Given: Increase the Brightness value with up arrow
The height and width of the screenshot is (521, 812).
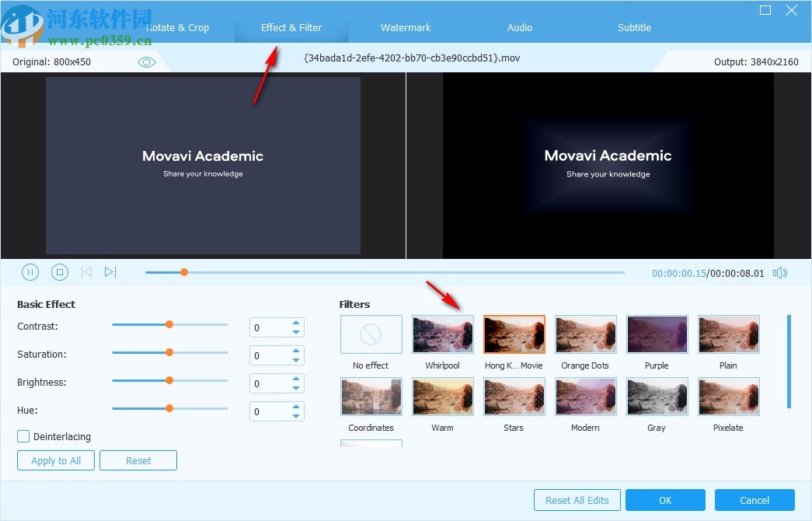Looking at the screenshot, I should click(x=296, y=379).
